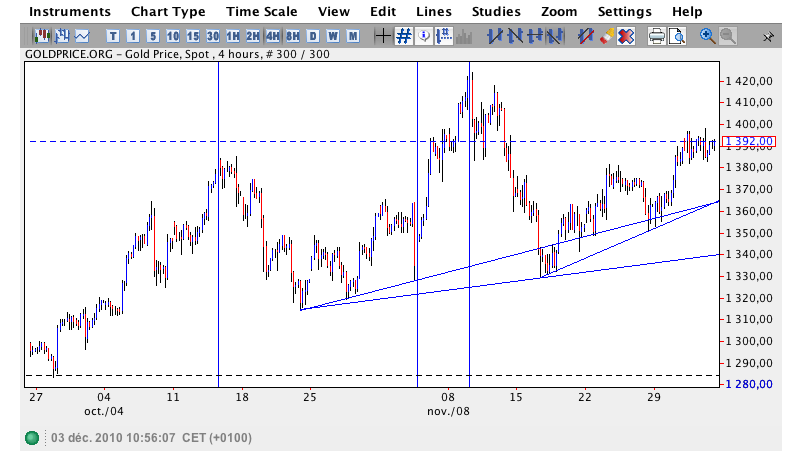Click the eraser icon in toolbar

[606, 36]
